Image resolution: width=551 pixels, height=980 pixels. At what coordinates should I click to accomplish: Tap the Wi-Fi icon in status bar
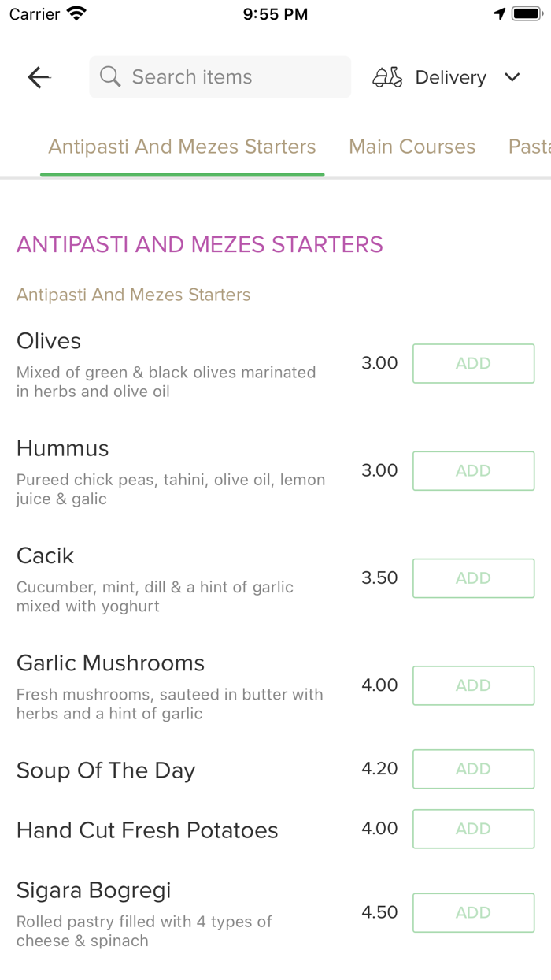click(x=75, y=13)
